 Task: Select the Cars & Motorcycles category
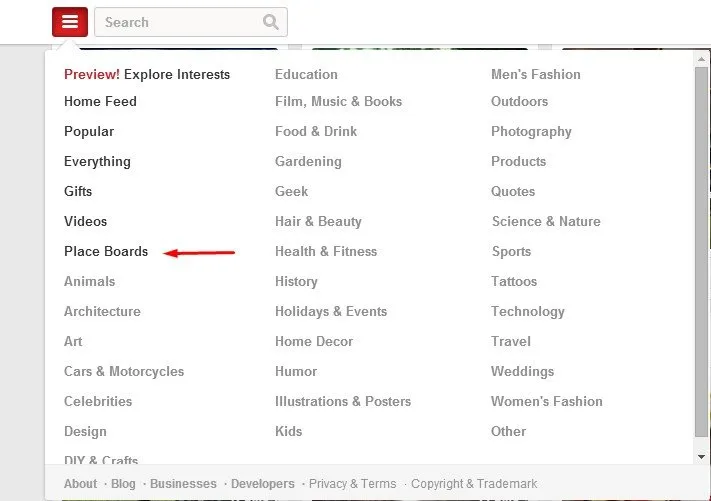coord(124,371)
